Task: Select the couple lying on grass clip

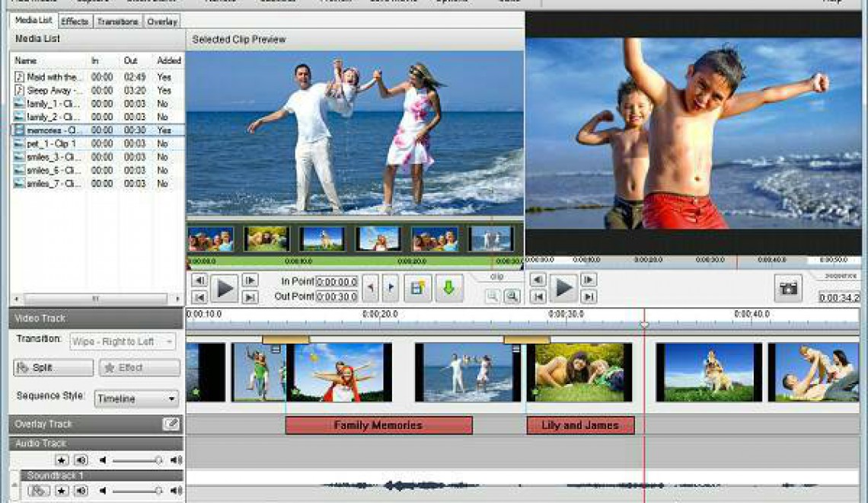Action: (579, 372)
